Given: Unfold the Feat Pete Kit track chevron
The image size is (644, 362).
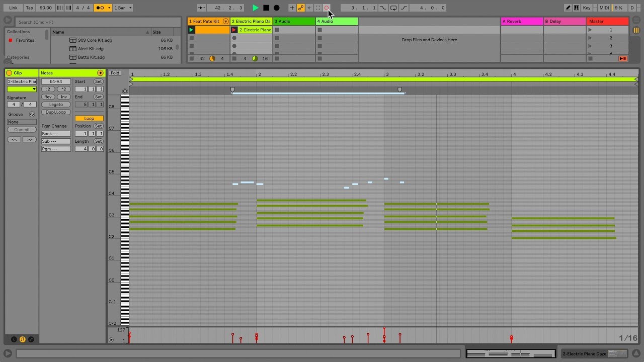Looking at the screenshot, I should tap(226, 21).
